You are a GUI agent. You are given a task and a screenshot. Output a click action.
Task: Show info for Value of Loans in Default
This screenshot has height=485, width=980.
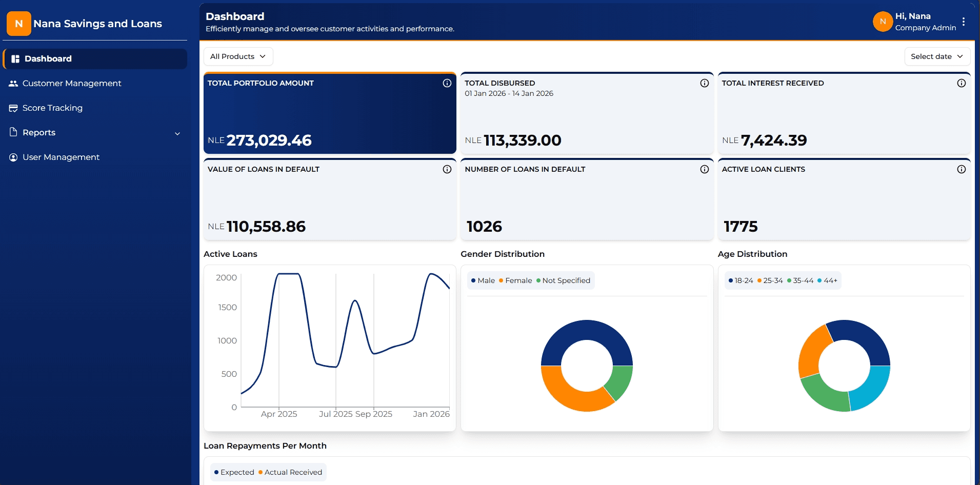[447, 169]
